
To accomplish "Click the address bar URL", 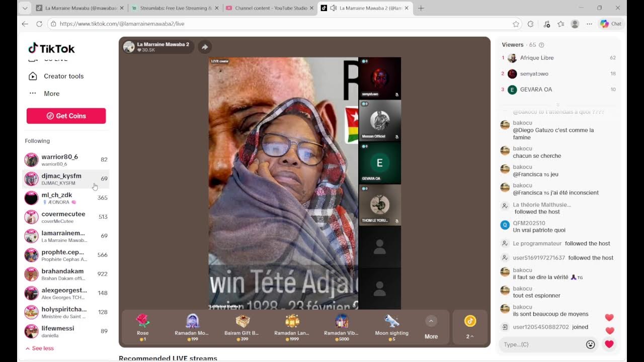I will coord(122,24).
